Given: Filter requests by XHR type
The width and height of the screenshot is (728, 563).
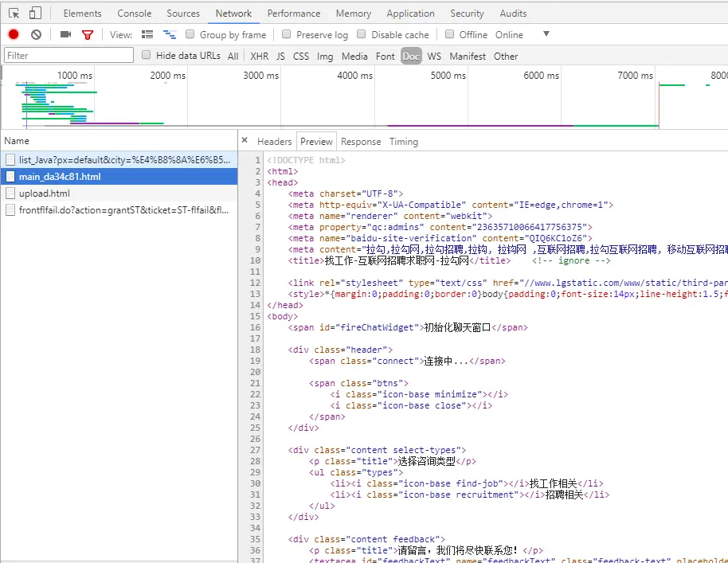Looking at the screenshot, I should click(x=259, y=57).
